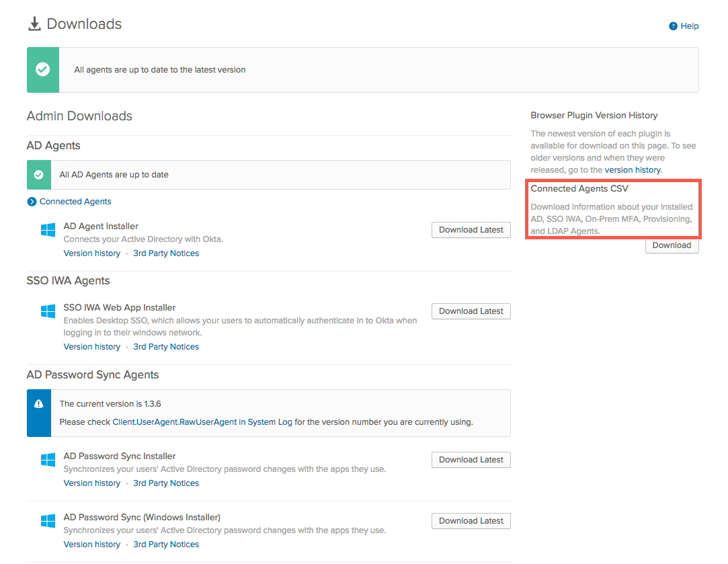Click 'All AD Agents are up to date' text

114,175
